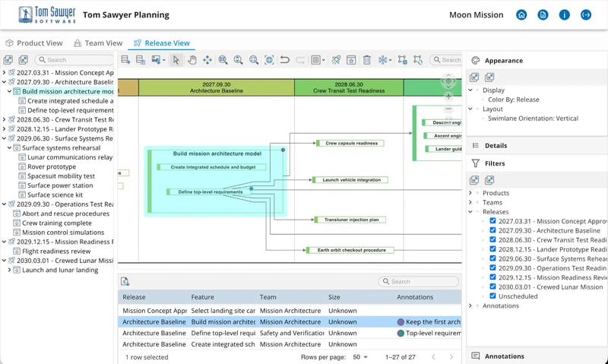Screen dimensions: 608x364
Task: Uncheck the 2027.03.31 Mission Concept release filter
Action: pos(492,221)
